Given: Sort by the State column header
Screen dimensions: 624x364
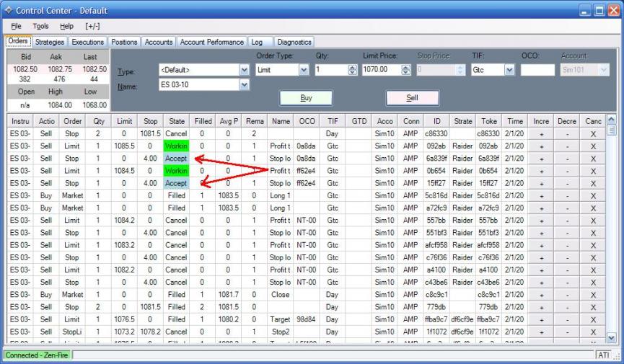Looking at the screenshot, I should [x=176, y=121].
